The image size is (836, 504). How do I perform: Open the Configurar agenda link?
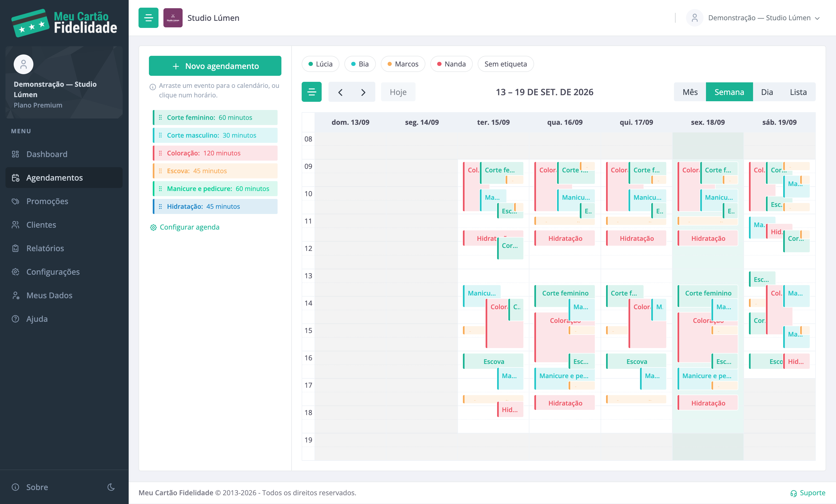(x=185, y=227)
